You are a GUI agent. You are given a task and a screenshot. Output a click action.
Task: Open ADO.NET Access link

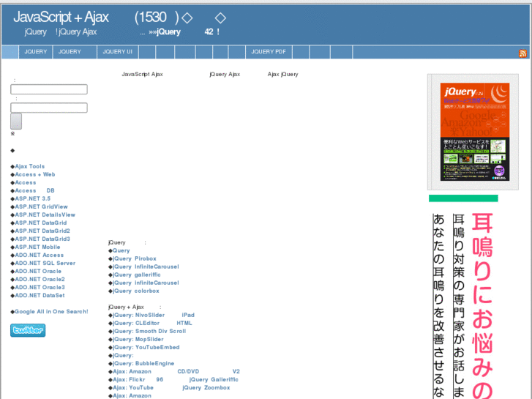[39, 256]
